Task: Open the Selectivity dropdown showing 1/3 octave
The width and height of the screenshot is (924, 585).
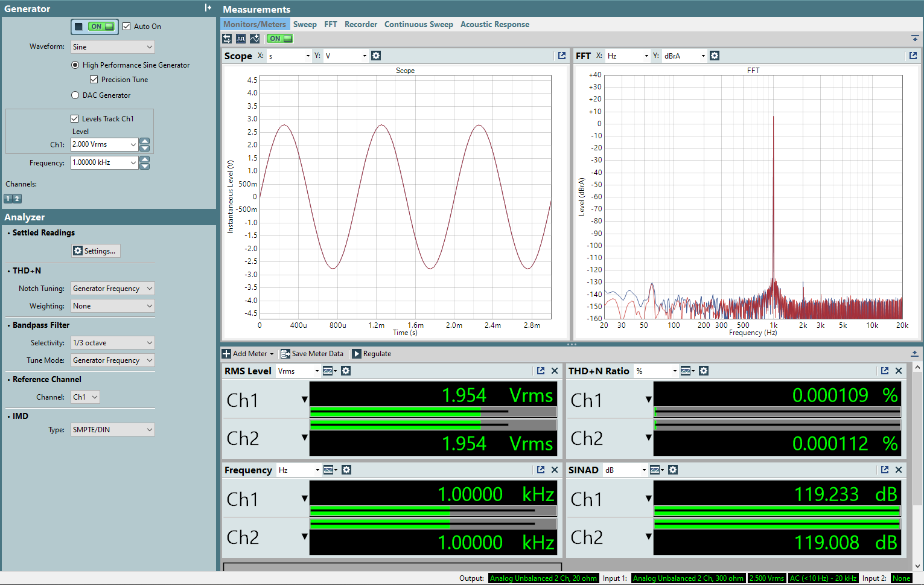Action: click(x=112, y=342)
